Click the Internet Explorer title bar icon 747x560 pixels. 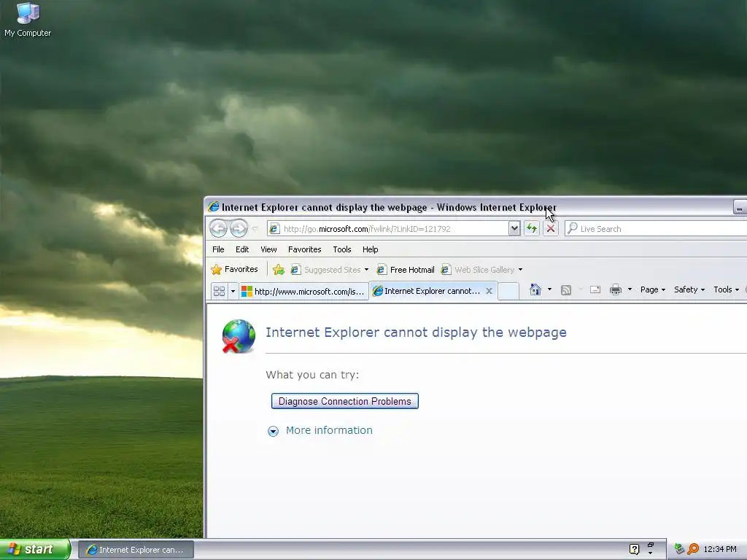(x=214, y=206)
